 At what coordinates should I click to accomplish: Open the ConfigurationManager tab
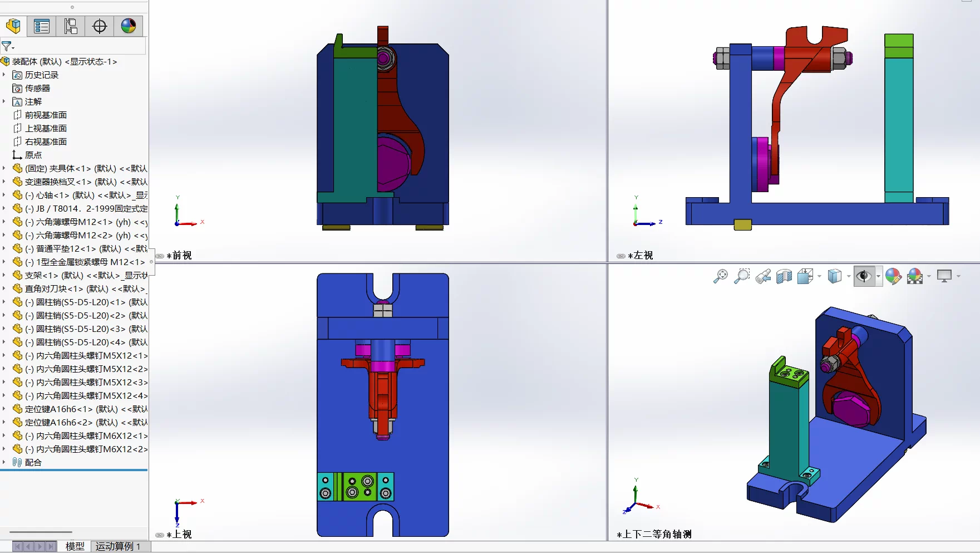(x=71, y=26)
